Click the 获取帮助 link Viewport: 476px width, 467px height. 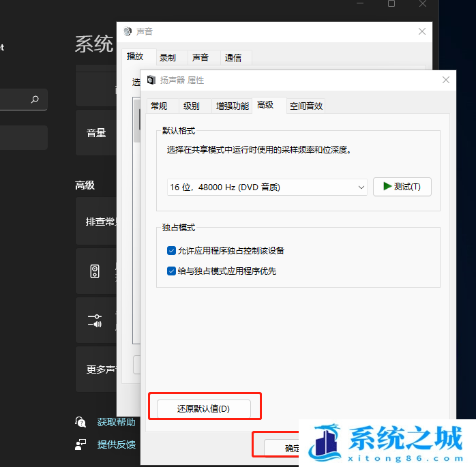coord(116,422)
